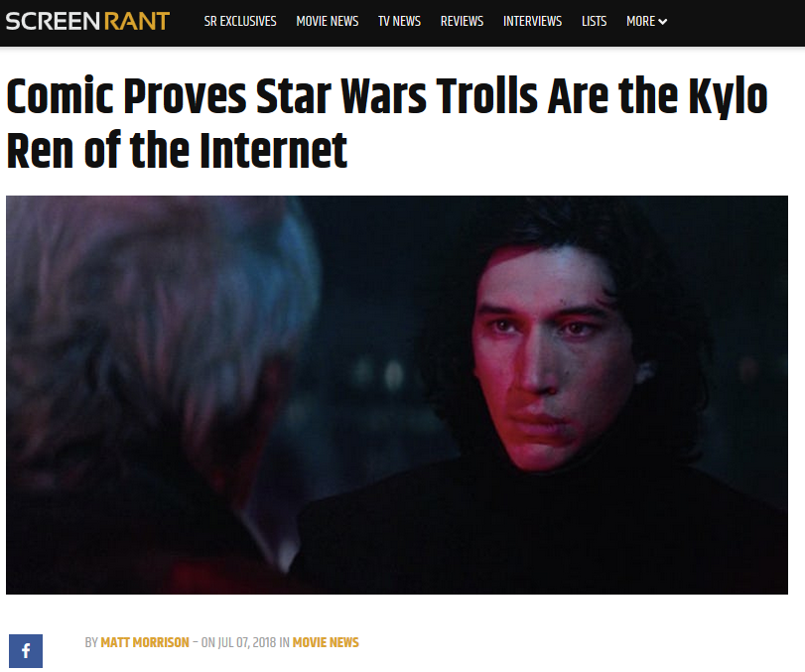Click the MORE label in navigation
Viewport: 805px width, 672px height.
pos(640,21)
